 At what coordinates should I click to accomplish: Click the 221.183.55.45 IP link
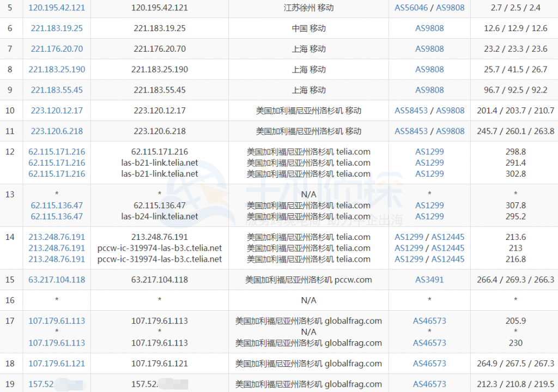(57, 90)
